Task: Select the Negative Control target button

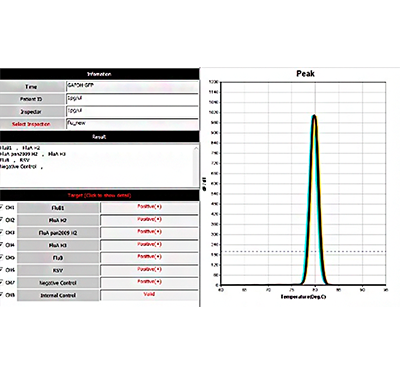Action: point(58,283)
